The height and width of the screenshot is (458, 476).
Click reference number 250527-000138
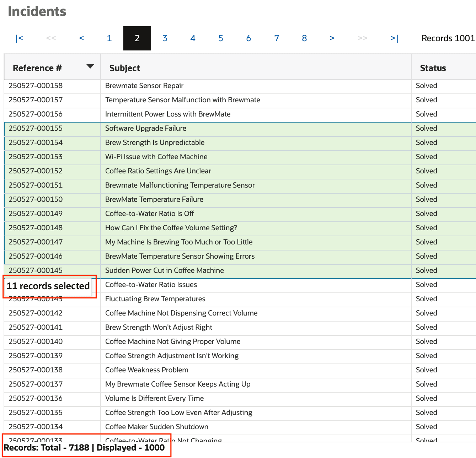[36, 370]
